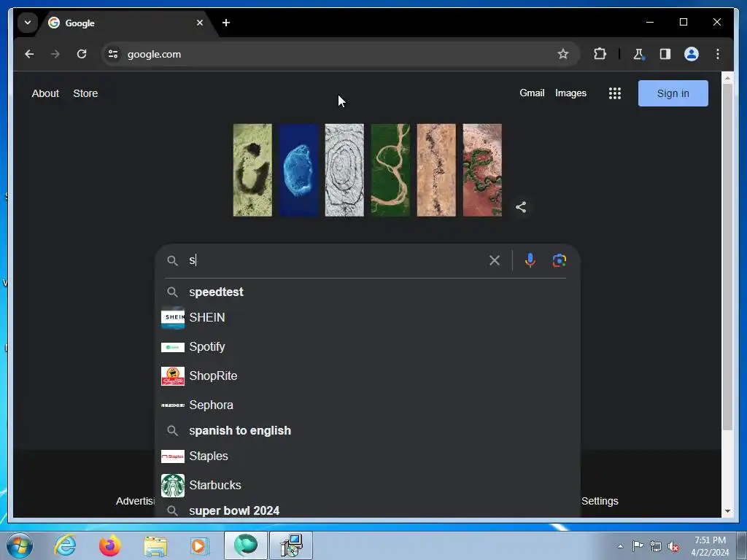Open Chrome Labs flask icon
This screenshot has height=560, width=747.
click(x=638, y=54)
